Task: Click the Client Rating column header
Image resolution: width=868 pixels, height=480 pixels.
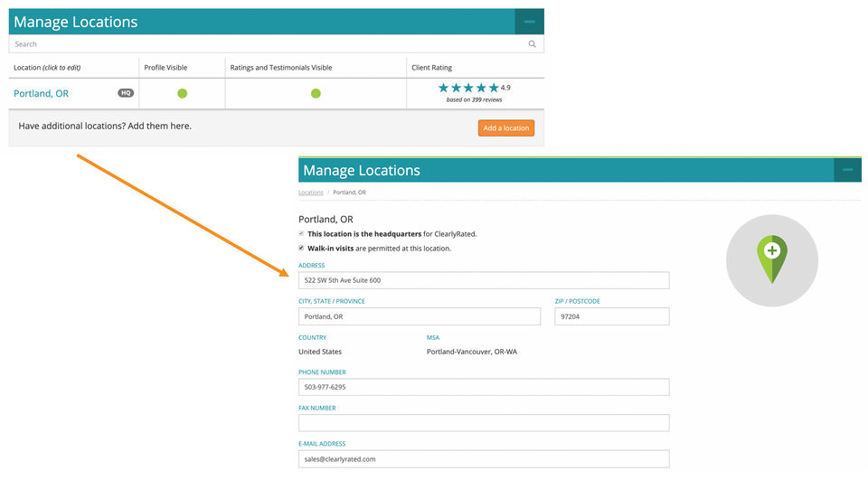Action: pos(432,68)
